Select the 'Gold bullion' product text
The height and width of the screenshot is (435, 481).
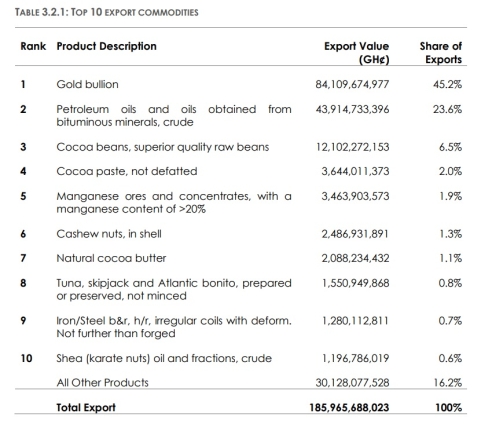click(87, 84)
